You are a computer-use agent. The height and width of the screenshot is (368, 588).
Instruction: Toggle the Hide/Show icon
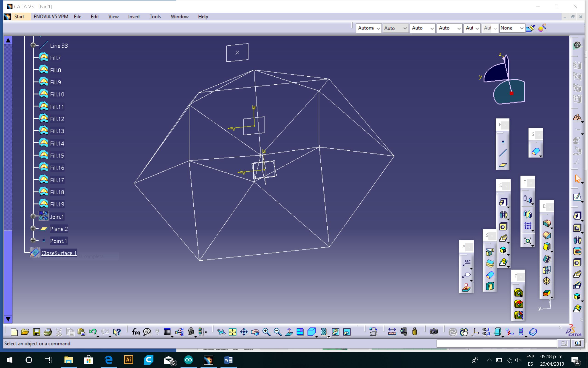tap(336, 332)
